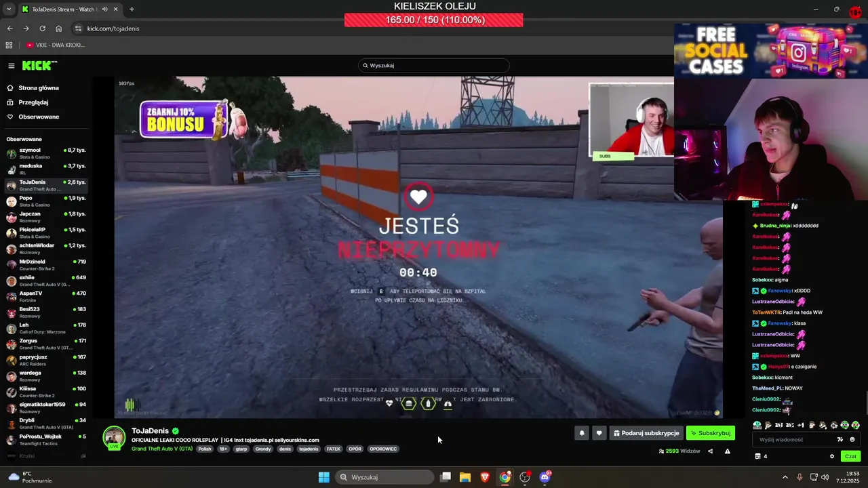Viewport: 868px width, 488px height.
Task: Select the FATEK tag
Action: 334,449
